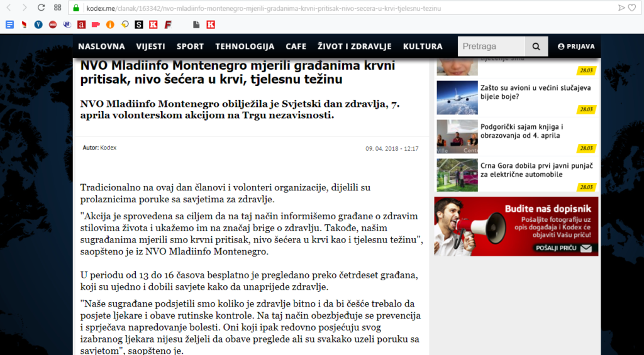Click the send page arrow icon in address bar
This screenshot has height=355, width=644.
(622, 8)
